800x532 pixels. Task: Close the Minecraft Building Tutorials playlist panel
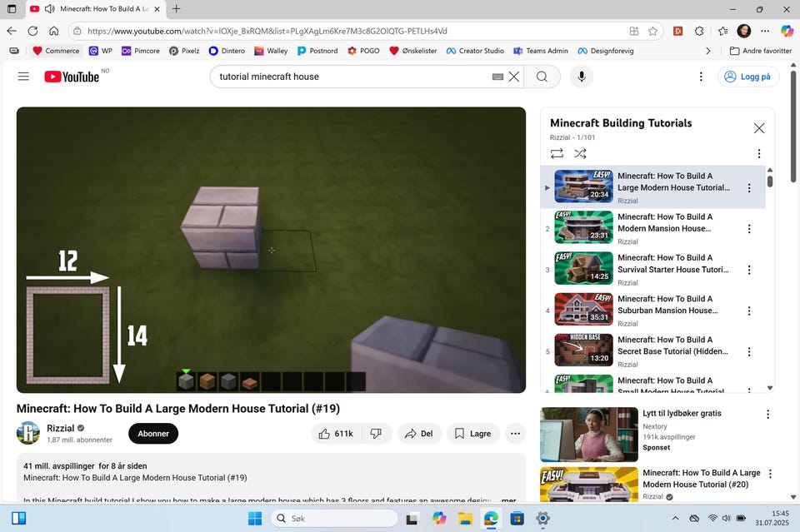759,128
